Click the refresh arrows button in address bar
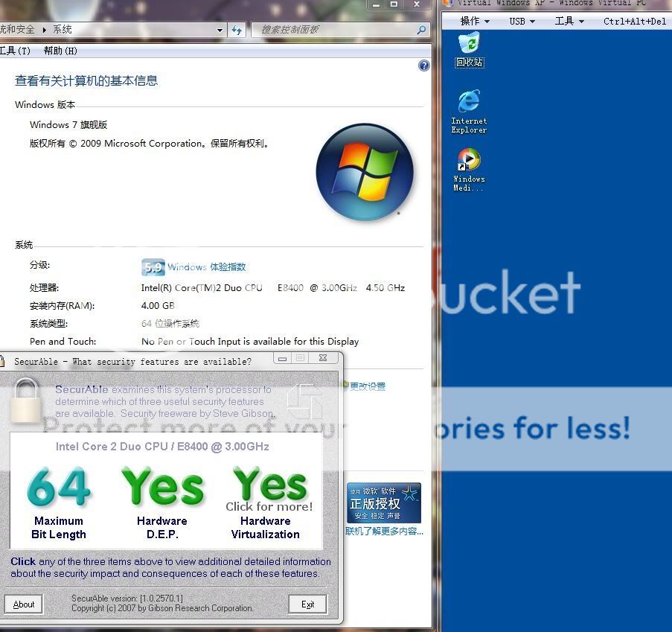The width and height of the screenshot is (672, 632). click(x=237, y=30)
